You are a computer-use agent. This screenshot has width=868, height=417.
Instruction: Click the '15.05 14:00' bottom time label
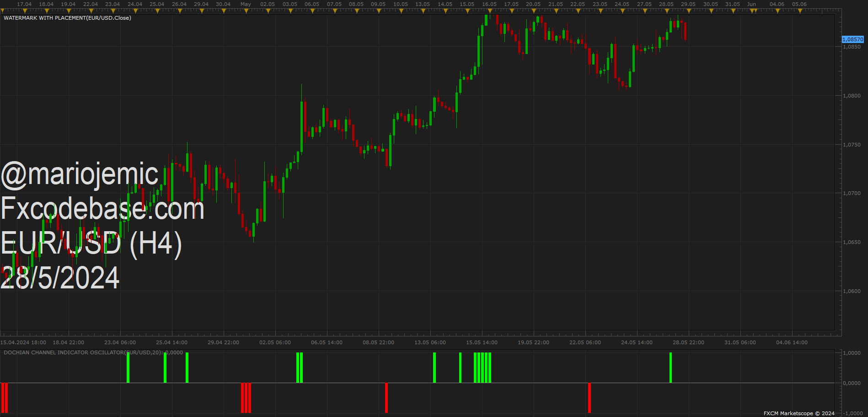coord(482,342)
